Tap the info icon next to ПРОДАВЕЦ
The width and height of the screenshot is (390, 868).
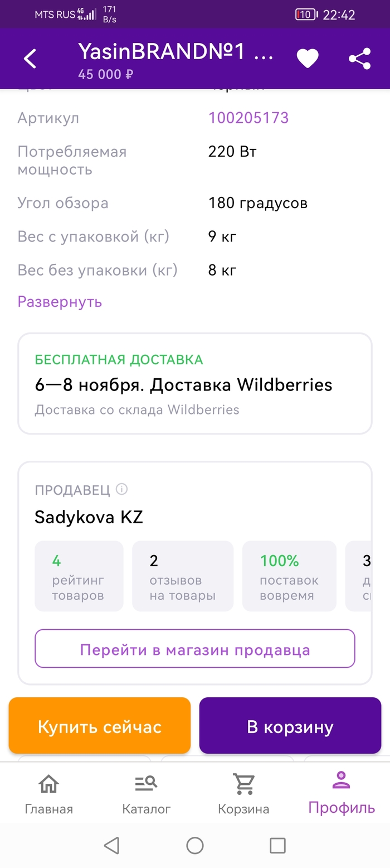pyautogui.click(x=121, y=489)
